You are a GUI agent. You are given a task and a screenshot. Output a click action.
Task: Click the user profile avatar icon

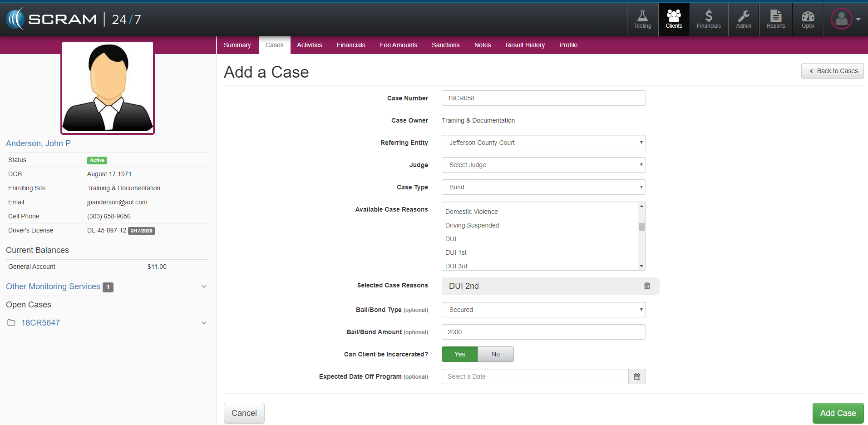tap(841, 19)
